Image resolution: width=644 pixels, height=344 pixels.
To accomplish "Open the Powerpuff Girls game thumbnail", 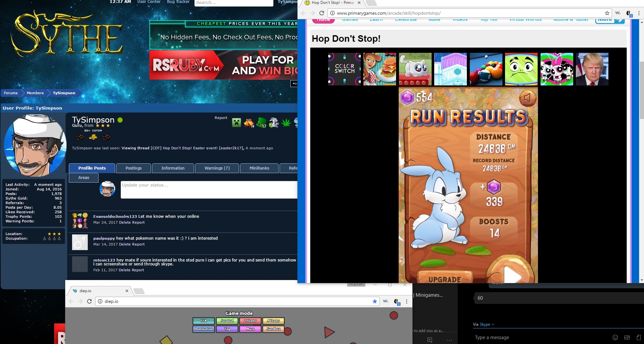I will [x=557, y=69].
